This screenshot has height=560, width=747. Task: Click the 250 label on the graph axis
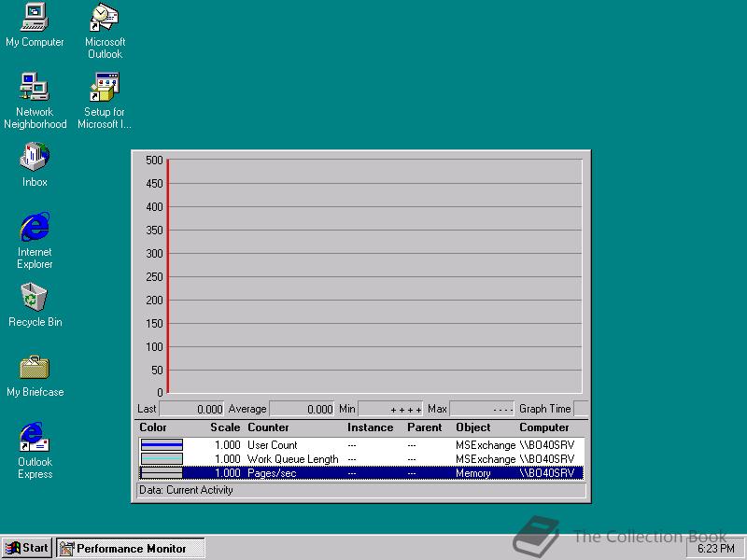pos(154,276)
